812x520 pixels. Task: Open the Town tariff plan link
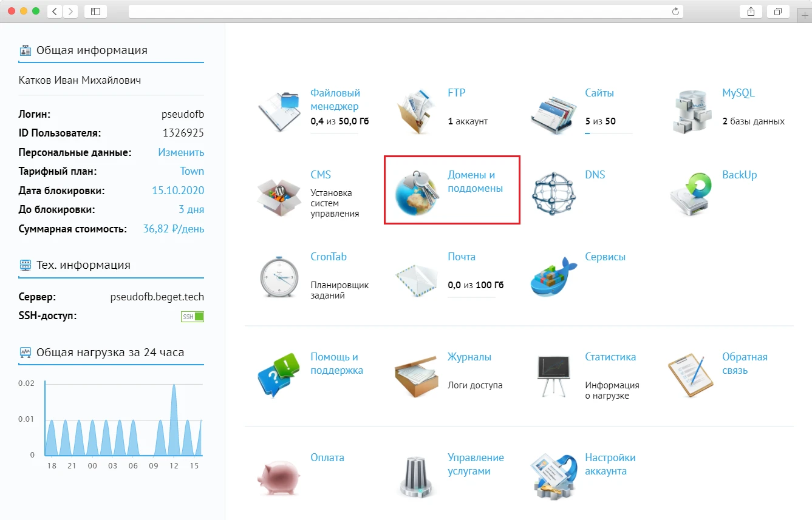192,171
